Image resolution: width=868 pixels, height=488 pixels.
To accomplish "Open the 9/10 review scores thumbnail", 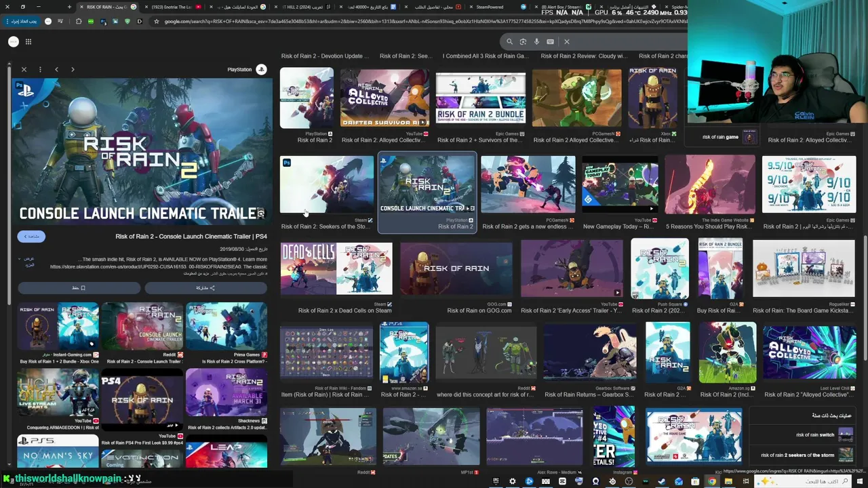I will [809, 184].
